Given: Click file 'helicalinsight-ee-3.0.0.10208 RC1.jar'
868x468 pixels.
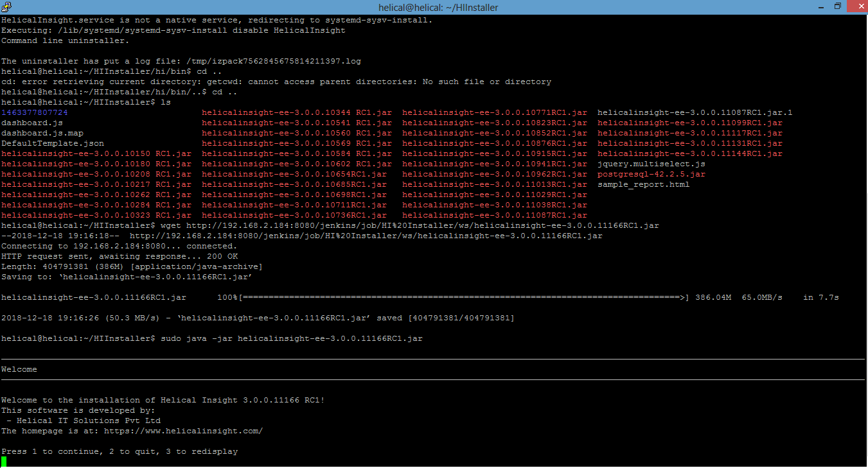Looking at the screenshot, I should point(96,174).
